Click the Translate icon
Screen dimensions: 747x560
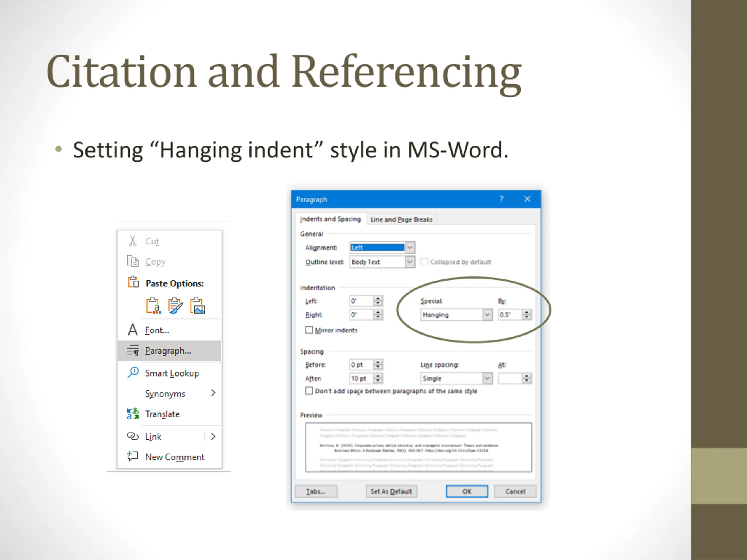pos(133,414)
